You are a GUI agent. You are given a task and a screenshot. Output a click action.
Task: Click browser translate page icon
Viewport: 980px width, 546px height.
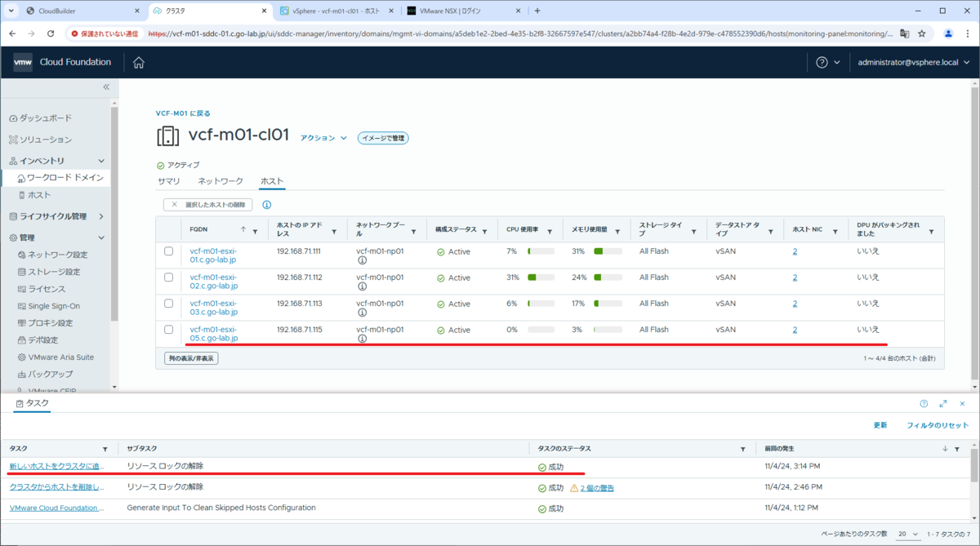pos(904,33)
